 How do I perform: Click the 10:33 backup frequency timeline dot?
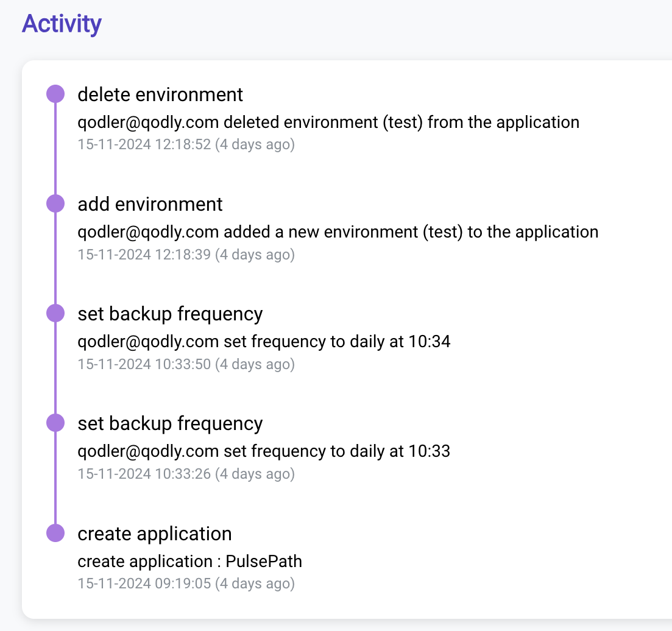55,423
